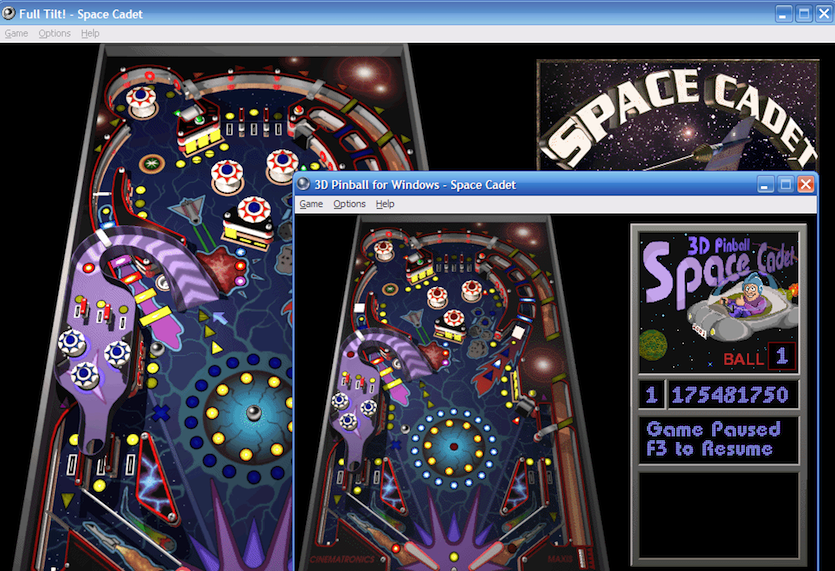Maximize the Full Tilt! Space Cadet window
835x571 pixels.
coord(804,14)
